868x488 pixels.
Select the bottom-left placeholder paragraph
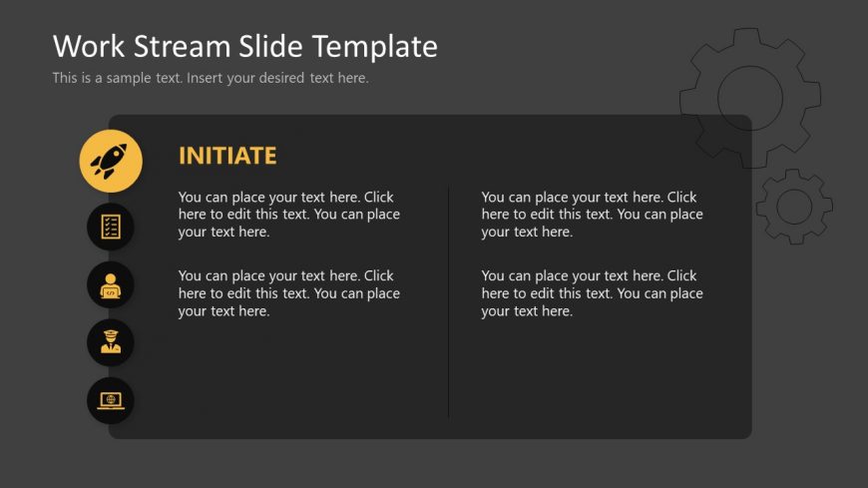point(289,293)
